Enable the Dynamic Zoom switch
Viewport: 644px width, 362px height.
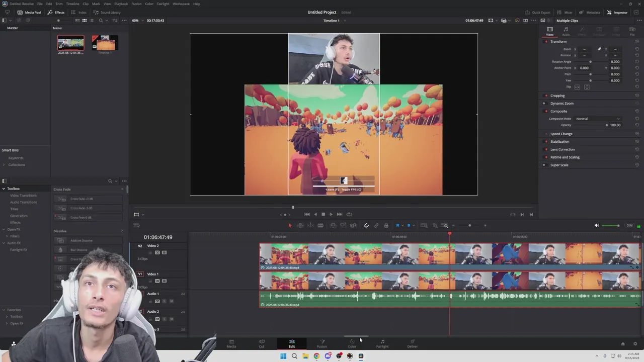coord(544,104)
